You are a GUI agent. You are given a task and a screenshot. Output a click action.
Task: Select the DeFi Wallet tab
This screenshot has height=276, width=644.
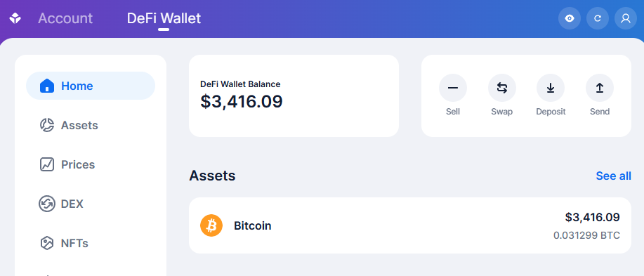pyautogui.click(x=164, y=18)
